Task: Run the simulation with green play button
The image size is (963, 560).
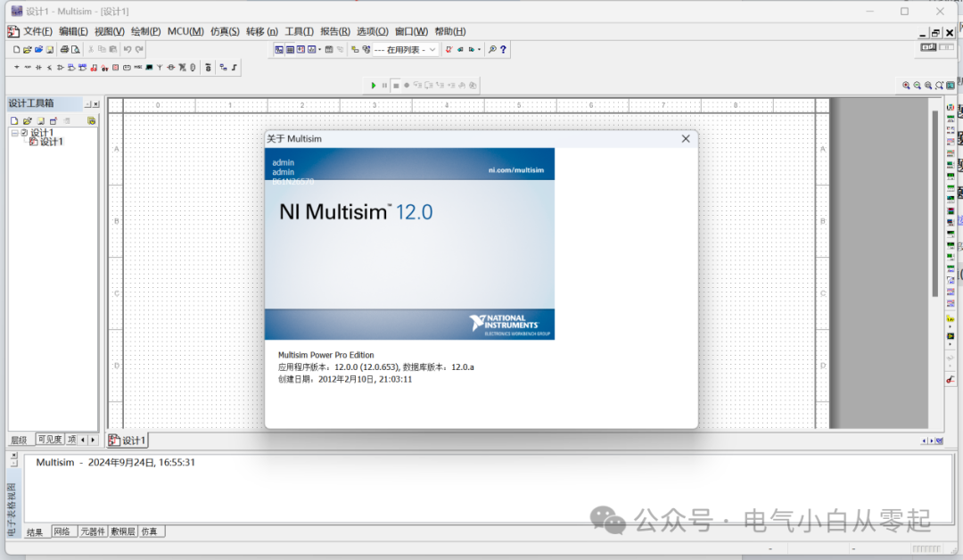Action: [x=374, y=86]
